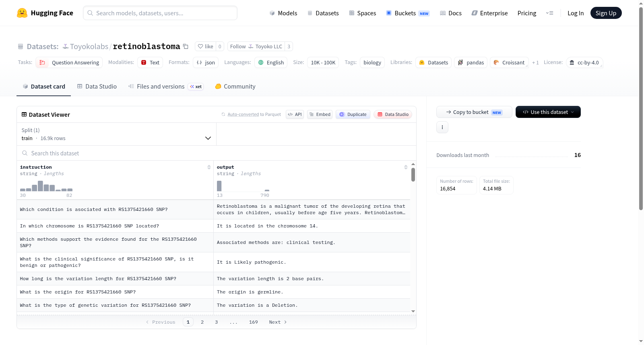Viewport: 644px width, 345px height.
Task: Open the navigation overflow menu icon
Action: pos(549,13)
